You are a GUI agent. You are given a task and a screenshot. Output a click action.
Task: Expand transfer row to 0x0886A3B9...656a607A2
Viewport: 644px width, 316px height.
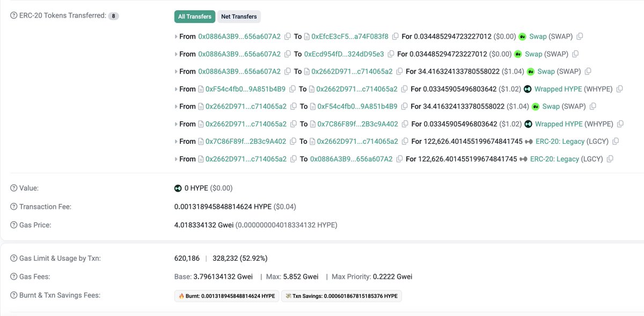click(177, 159)
